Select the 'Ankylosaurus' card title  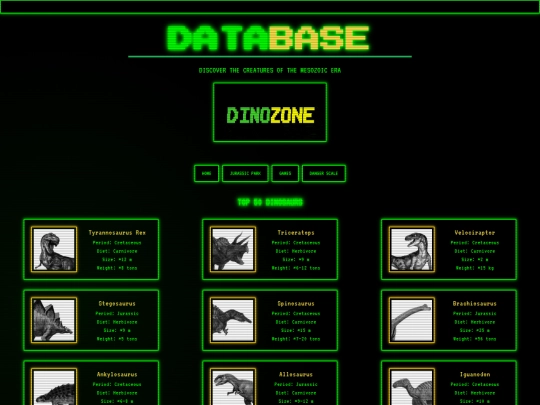[117, 374]
